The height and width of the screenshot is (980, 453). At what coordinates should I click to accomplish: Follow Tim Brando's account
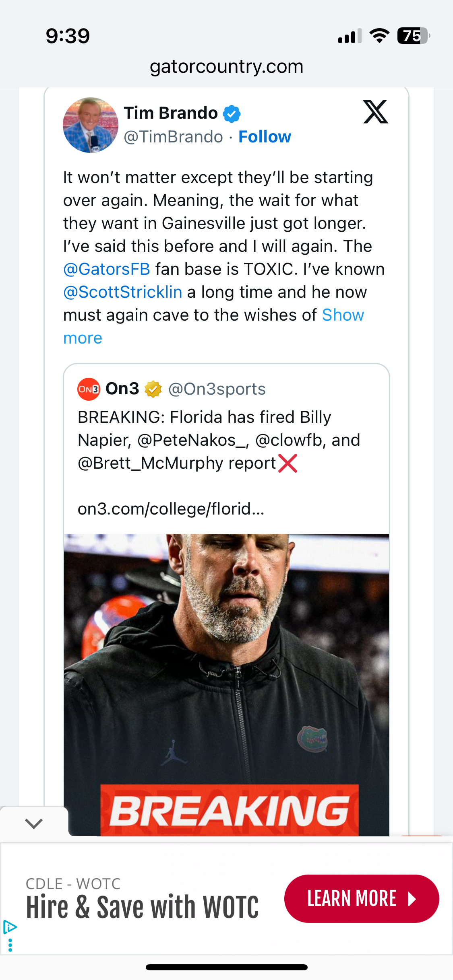(265, 137)
